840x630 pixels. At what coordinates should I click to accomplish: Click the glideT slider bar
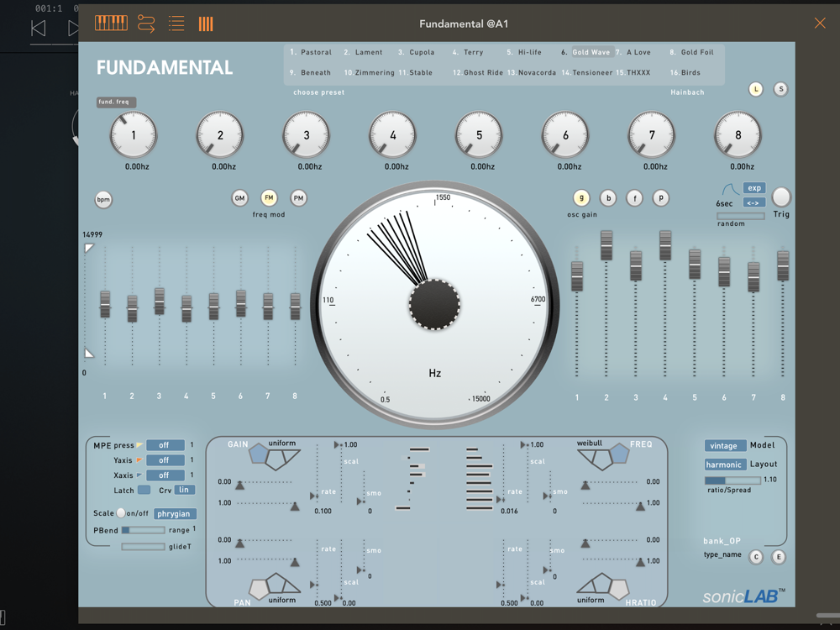[x=143, y=547]
